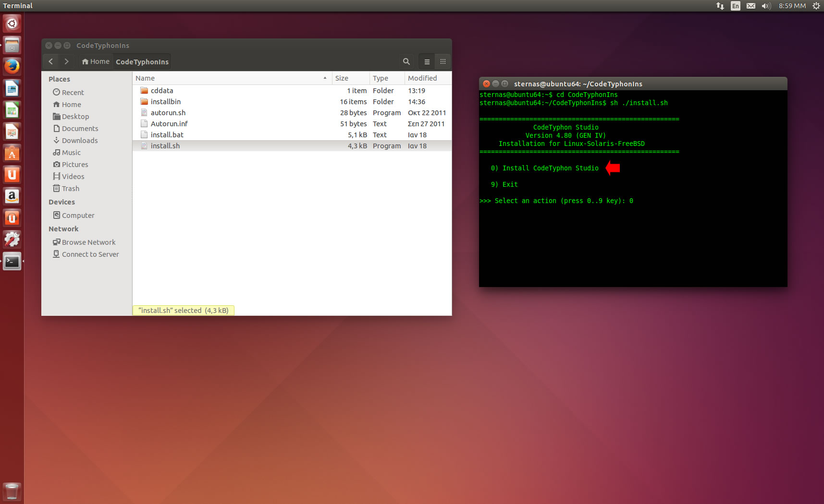Open Ubuntu One icon in launcher
The image size is (824, 504).
pyautogui.click(x=12, y=175)
